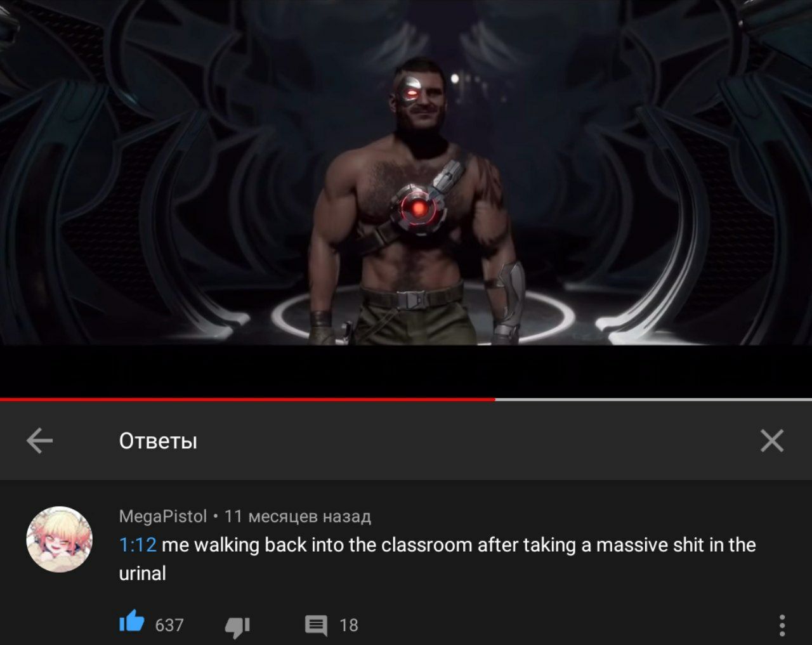Click the 637 likes count
Image resolution: width=812 pixels, height=645 pixels.
[x=169, y=625]
